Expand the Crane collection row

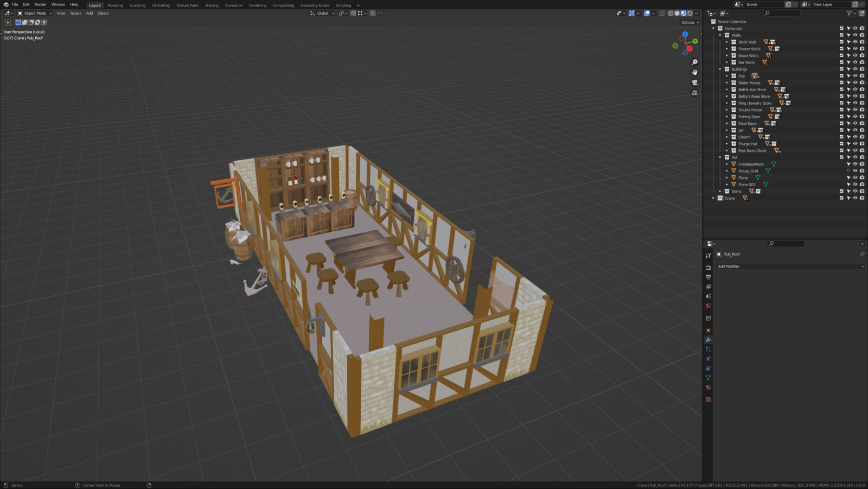[x=713, y=198]
